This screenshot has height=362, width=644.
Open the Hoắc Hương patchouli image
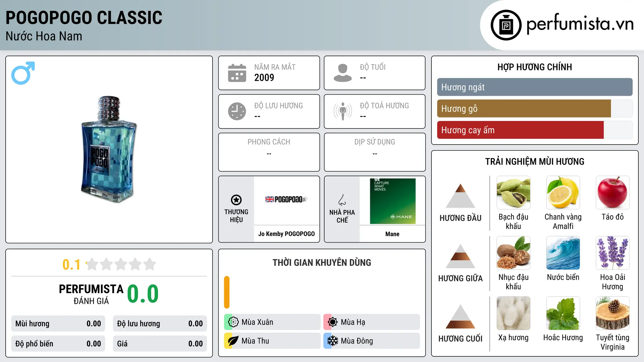[563, 313]
